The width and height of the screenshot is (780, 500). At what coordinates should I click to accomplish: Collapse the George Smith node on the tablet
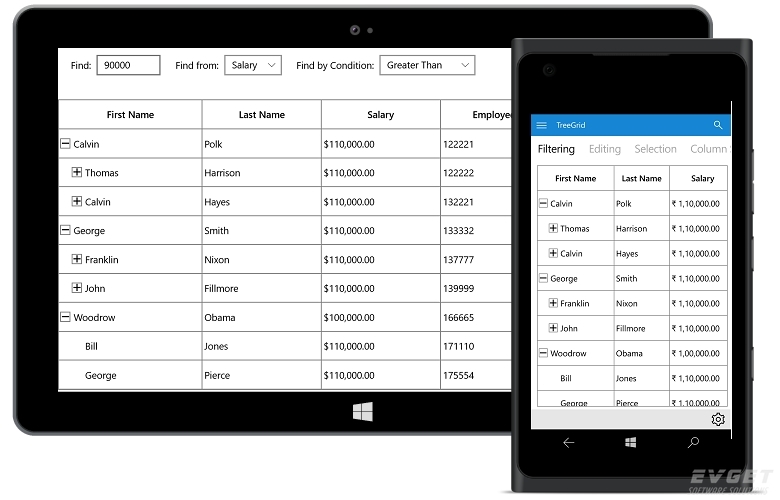tap(65, 230)
